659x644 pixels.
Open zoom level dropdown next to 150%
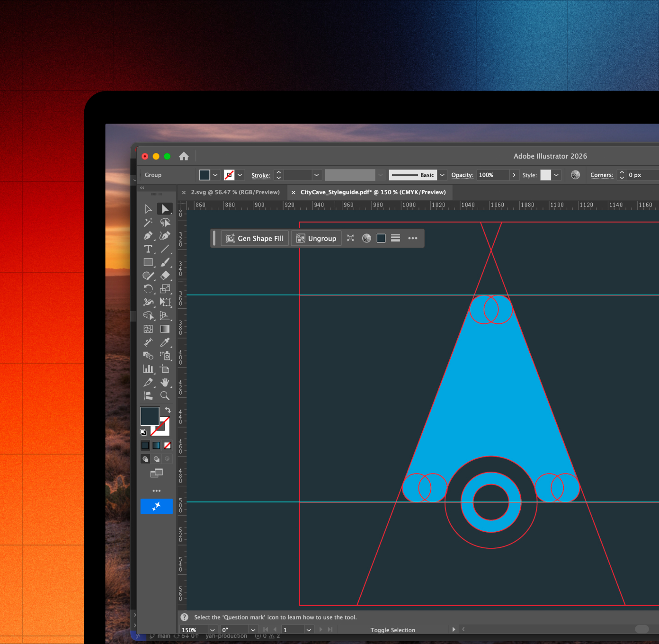coord(213,630)
